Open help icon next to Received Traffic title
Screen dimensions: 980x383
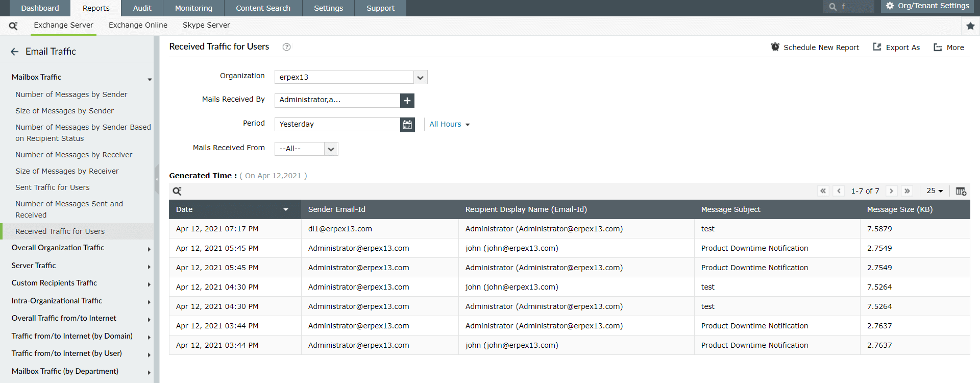point(287,47)
